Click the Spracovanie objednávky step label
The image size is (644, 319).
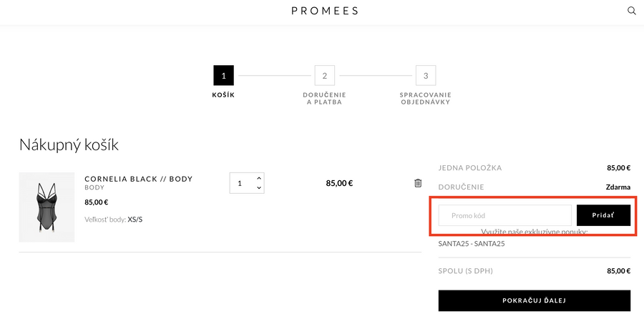[x=426, y=99]
